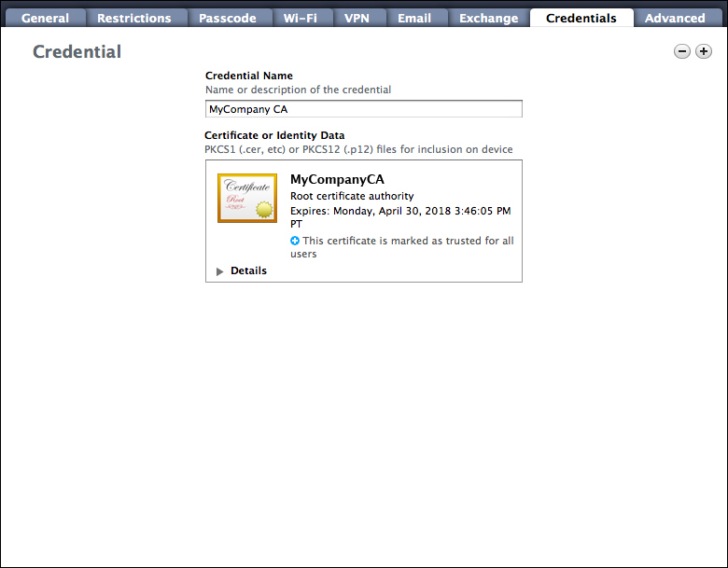Screen dimensions: 728x568
Task: Select the Wi-Fi tab
Action: point(301,18)
